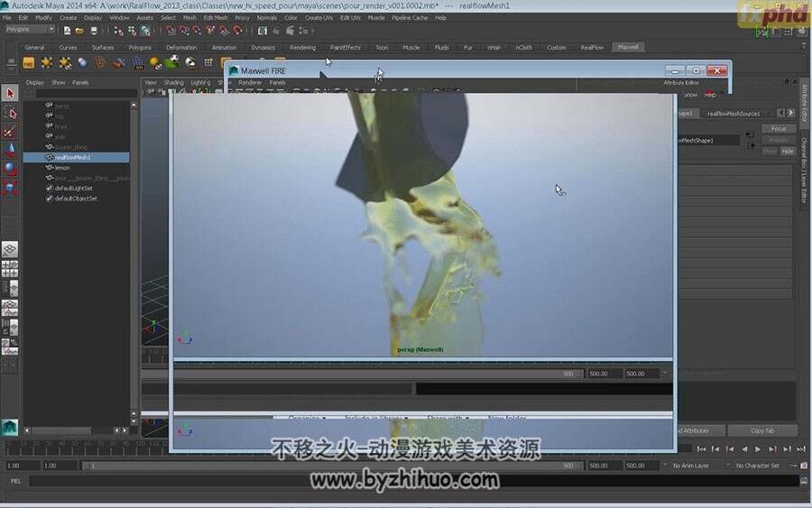The width and height of the screenshot is (812, 508).
Task: Open the nCloth shelf tab
Action: coord(523,47)
